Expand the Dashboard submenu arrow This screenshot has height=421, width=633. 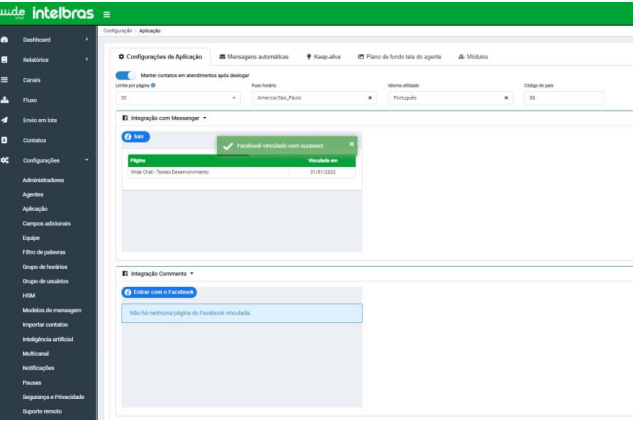click(87, 40)
